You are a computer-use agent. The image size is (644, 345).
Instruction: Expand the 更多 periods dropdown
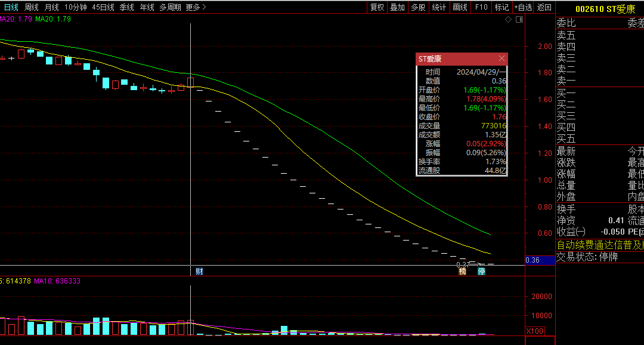point(196,7)
